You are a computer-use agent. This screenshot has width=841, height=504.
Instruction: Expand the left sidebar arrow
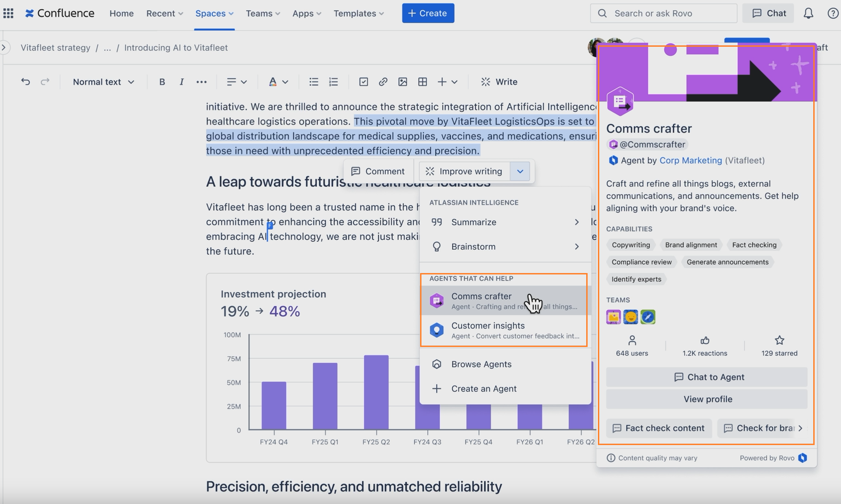coord(4,48)
